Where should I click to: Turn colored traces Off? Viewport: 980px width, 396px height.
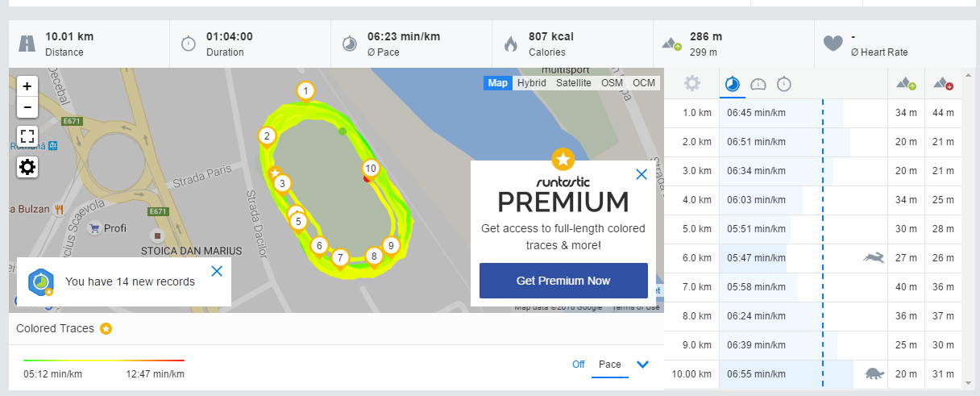(578, 364)
